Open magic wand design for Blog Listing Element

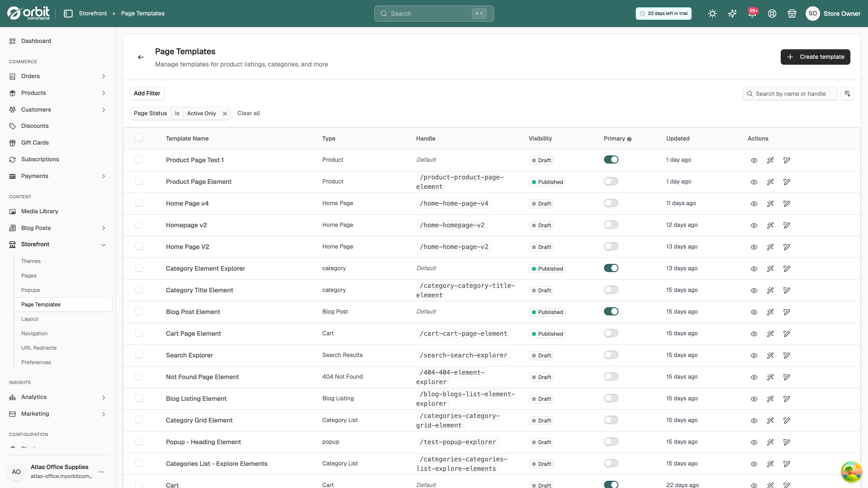point(770,399)
